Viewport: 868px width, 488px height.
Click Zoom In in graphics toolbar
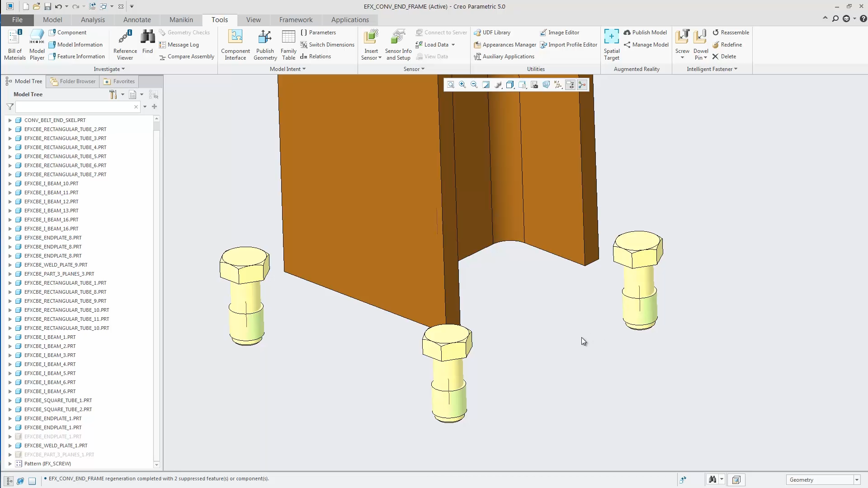[x=462, y=85]
